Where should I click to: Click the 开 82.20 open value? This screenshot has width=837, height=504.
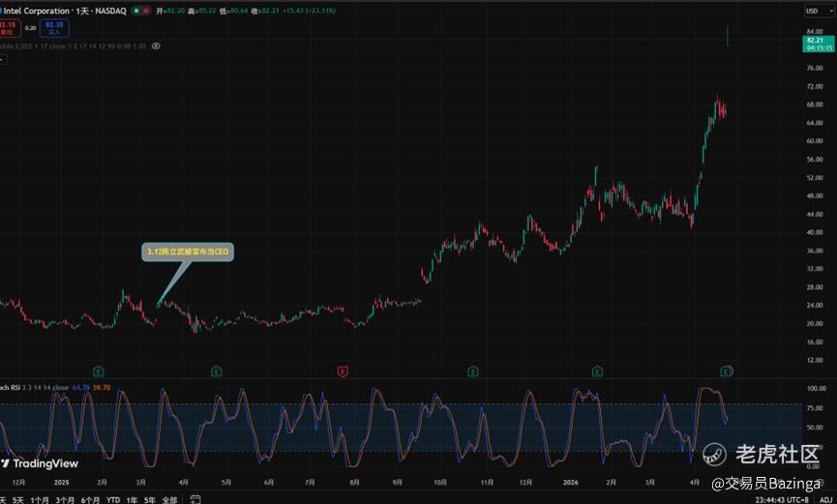coord(170,11)
